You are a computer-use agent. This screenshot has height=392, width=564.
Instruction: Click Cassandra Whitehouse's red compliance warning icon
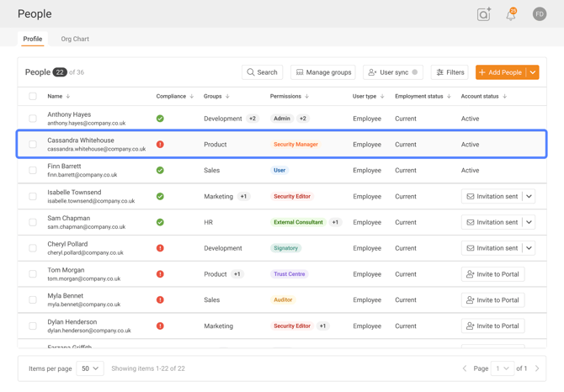click(x=160, y=145)
